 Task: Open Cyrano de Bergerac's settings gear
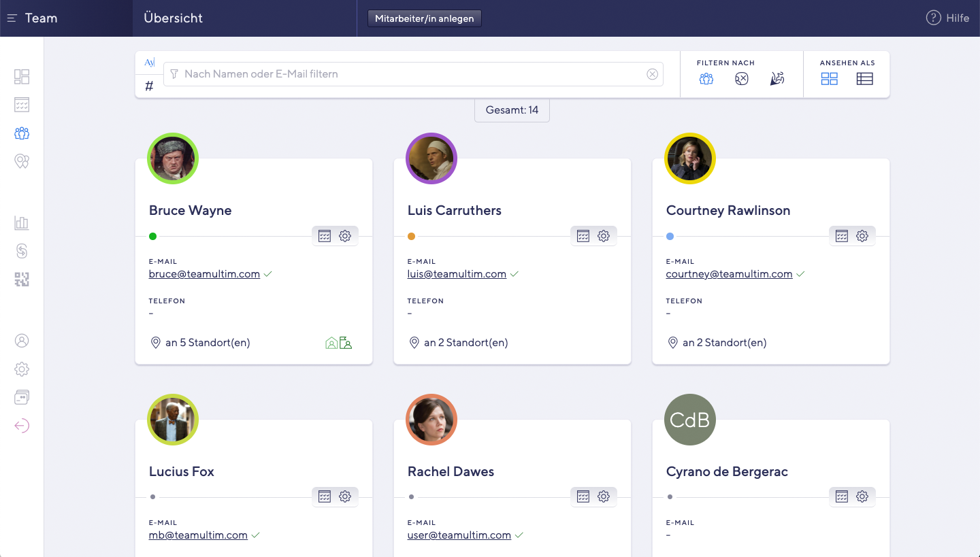pos(862,496)
